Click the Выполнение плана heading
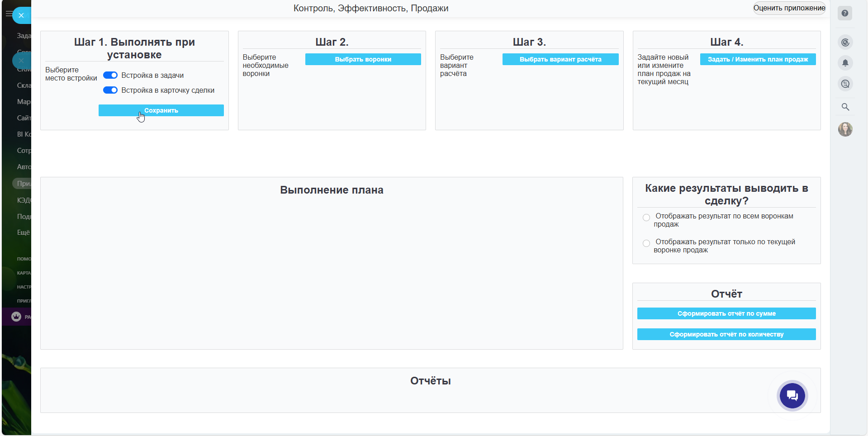 pyautogui.click(x=332, y=190)
